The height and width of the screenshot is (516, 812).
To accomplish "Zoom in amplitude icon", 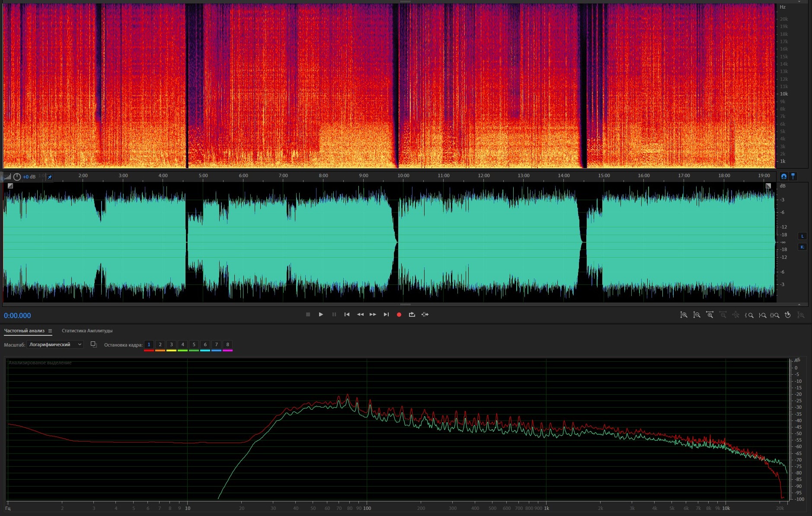I will [684, 315].
